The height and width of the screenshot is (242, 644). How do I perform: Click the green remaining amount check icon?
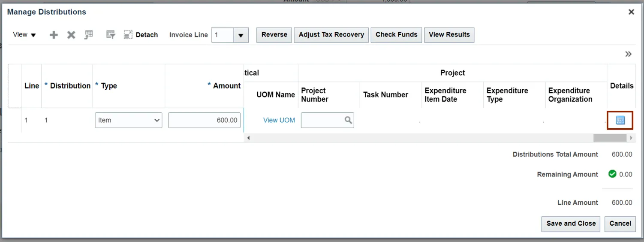[x=612, y=174]
